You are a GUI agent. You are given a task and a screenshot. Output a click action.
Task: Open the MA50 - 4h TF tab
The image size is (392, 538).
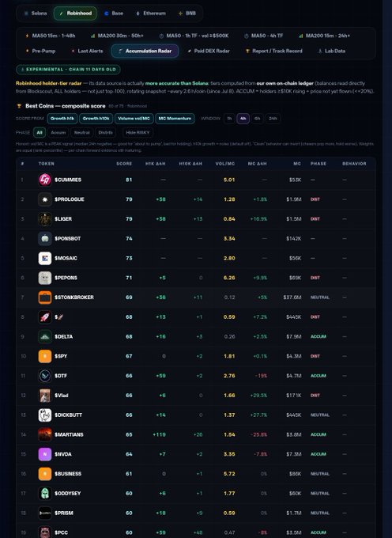pos(264,36)
